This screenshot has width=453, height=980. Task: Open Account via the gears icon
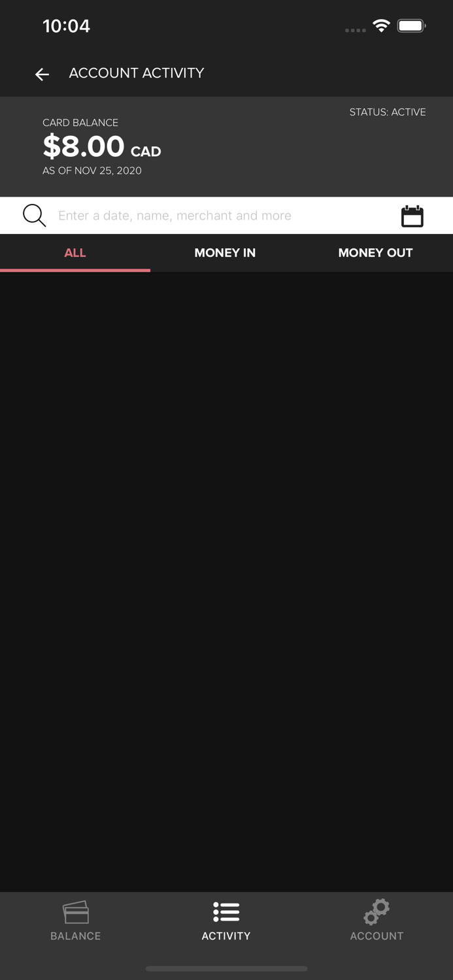[377, 911]
